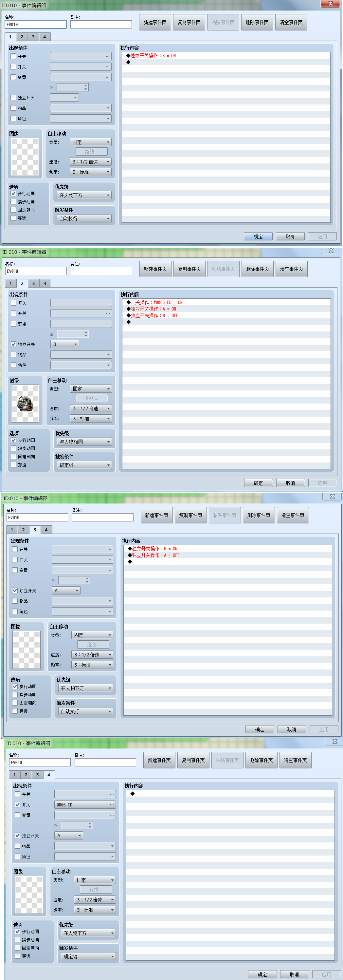
Task: Open 触发条件 确定键 dropdown in the page 4 window
Action: coord(88,956)
